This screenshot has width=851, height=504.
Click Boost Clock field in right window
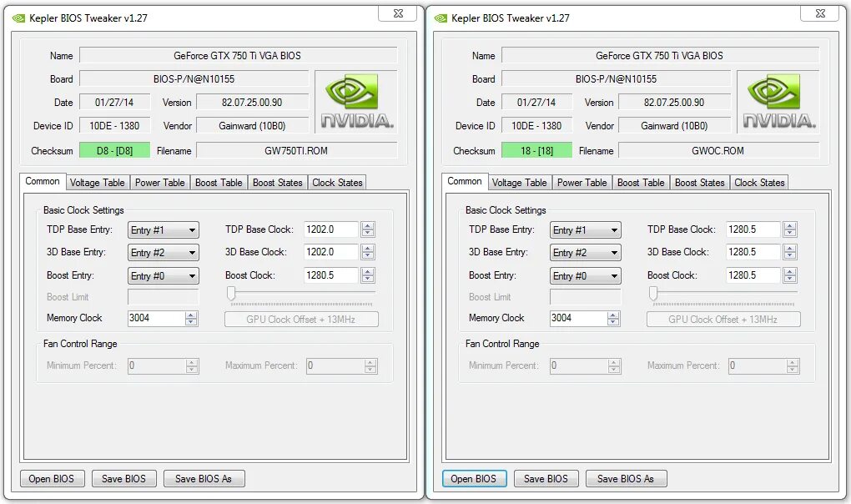click(754, 275)
